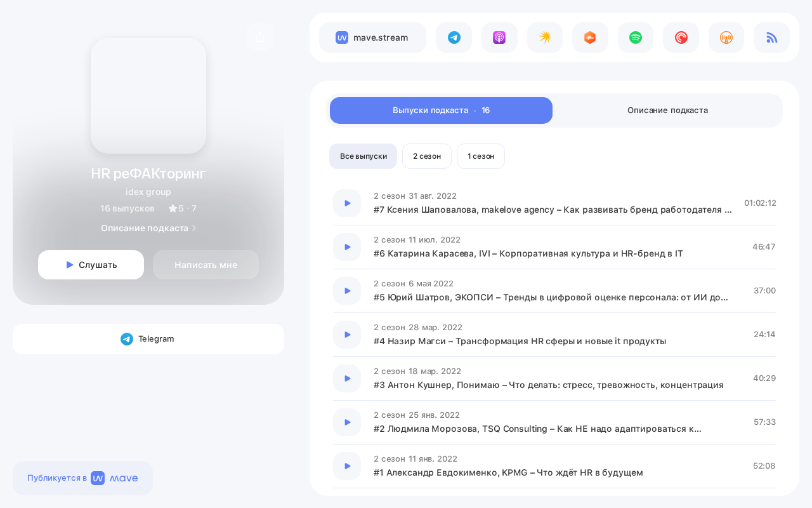Open the Telegram button under the podcast card
The image size is (812, 508).
pyautogui.click(x=148, y=339)
